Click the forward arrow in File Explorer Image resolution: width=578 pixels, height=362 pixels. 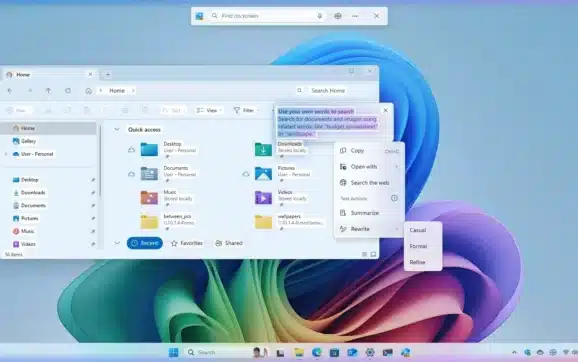tap(30, 90)
